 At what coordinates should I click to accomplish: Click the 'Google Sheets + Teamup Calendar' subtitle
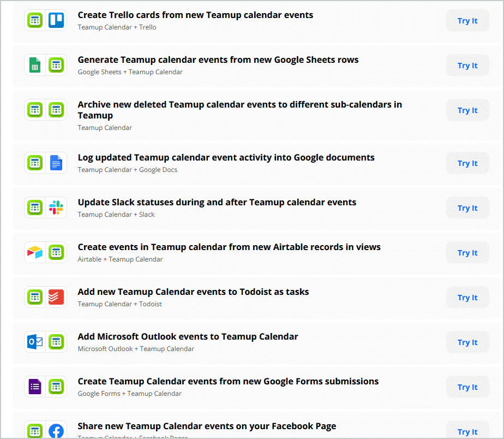130,72
